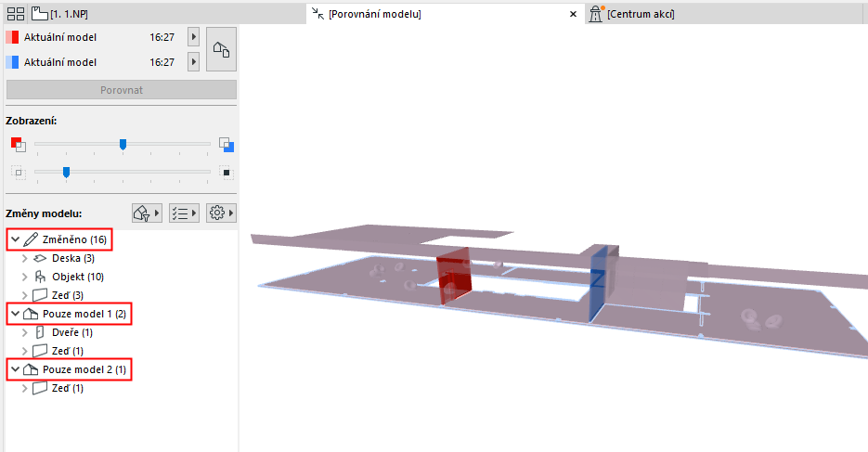Viewport: 868px width, 452px height.
Task: Click the wireframe icon beside lower slider
Action: (x=18, y=173)
